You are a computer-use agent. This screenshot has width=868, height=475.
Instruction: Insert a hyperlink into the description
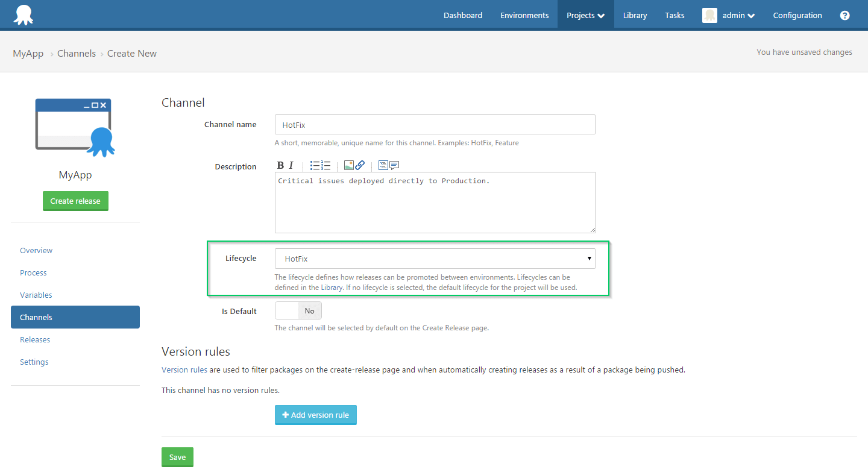click(x=360, y=165)
